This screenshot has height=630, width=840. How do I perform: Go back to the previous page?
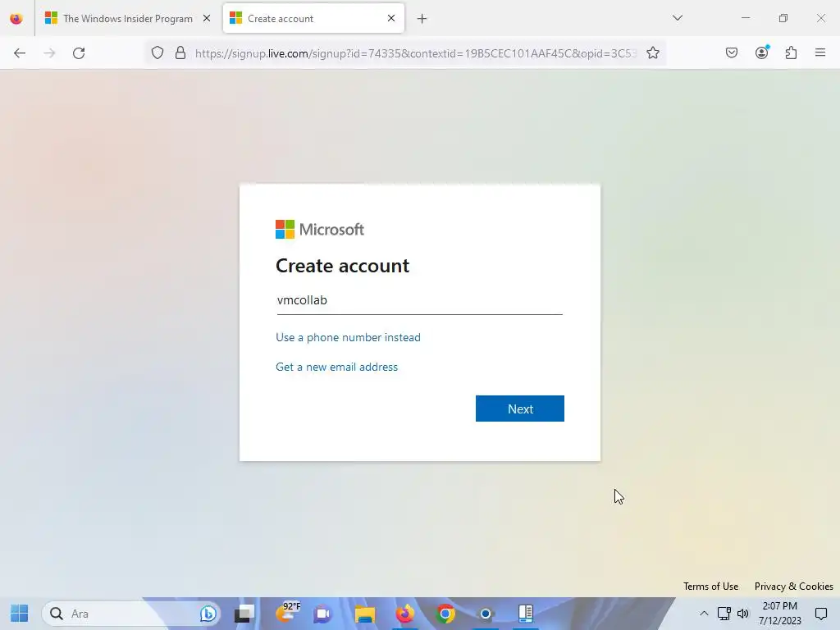[20, 53]
